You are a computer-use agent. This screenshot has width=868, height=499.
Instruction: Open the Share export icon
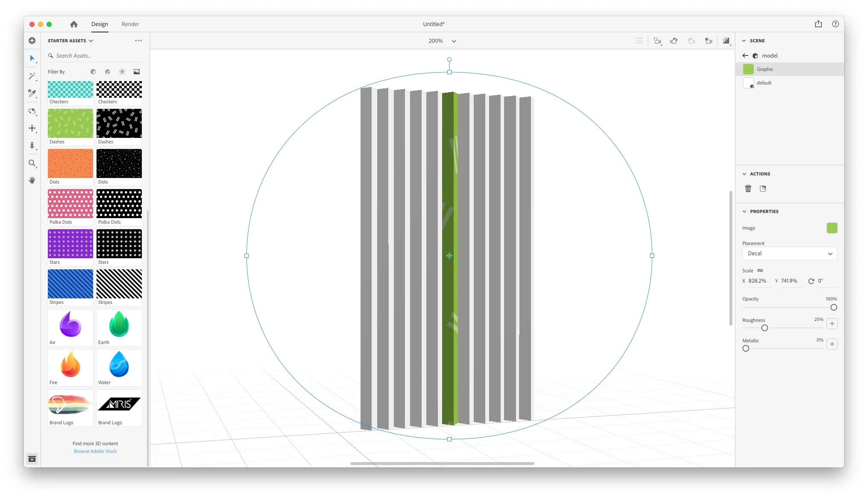(x=818, y=24)
